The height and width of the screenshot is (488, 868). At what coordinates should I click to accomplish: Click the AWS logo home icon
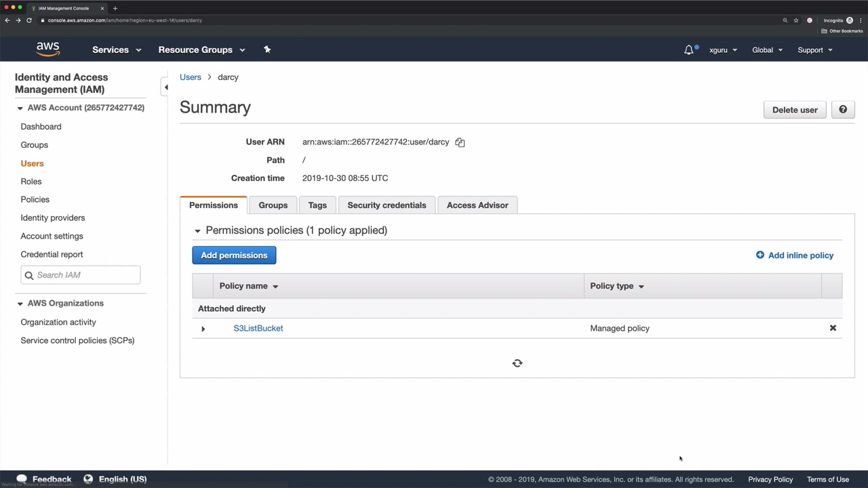pyautogui.click(x=48, y=49)
